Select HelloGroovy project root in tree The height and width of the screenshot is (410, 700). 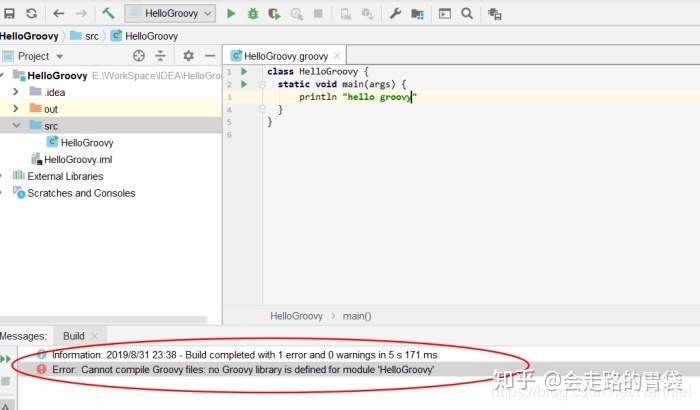[57, 75]
